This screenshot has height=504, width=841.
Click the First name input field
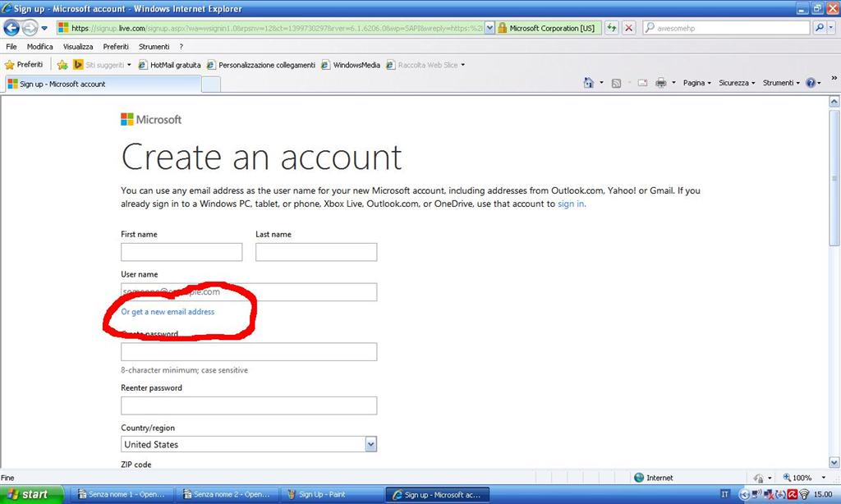[182, 252]
